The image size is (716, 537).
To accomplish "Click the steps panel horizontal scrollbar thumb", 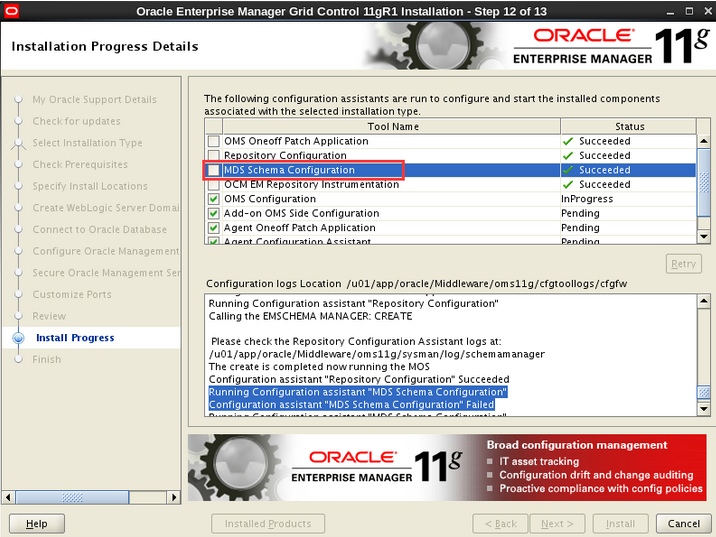I will [72, 497].
